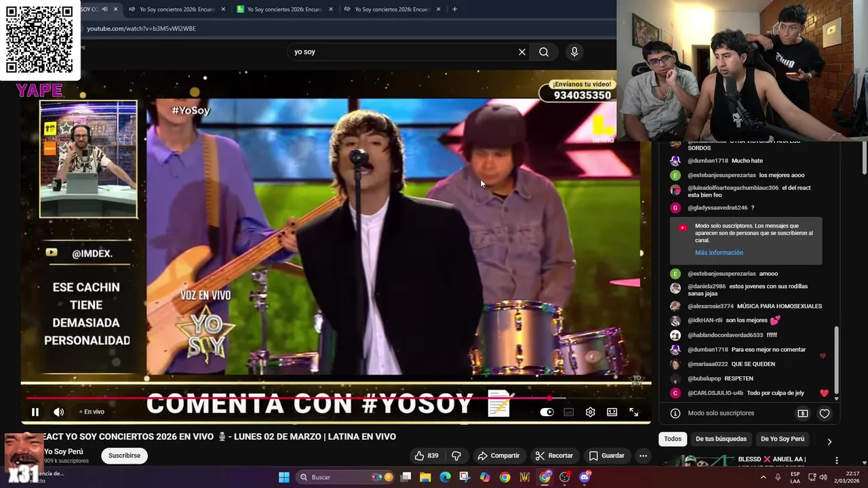Open Discord from the taskbar
The image size is (868, 488).
click(x=585, y=477)
